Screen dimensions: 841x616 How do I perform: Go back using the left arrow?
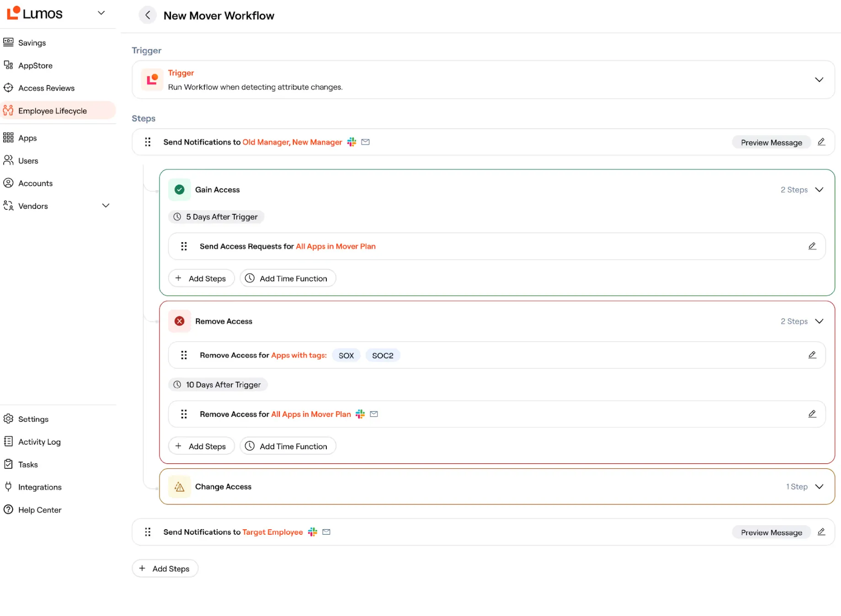[x=147, y=15]
